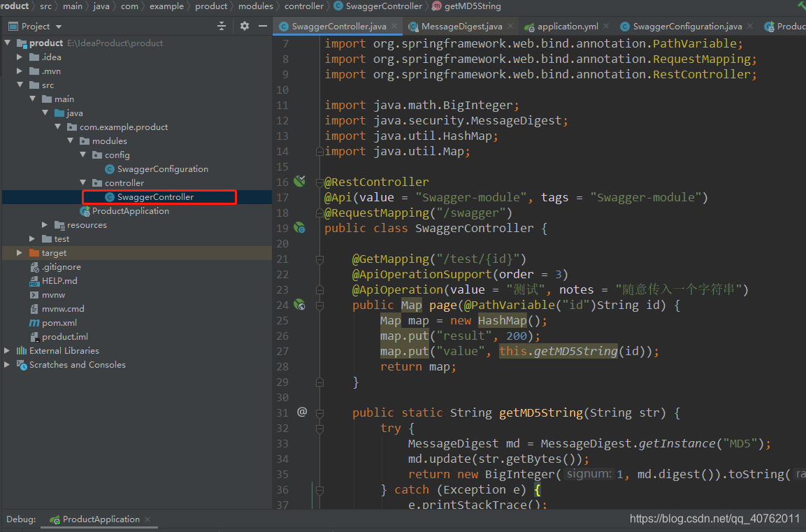Collapse the java source folder
This screenshot has width=806, height=532.
45,112
